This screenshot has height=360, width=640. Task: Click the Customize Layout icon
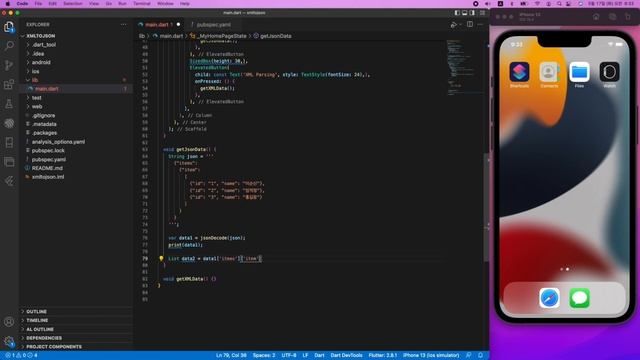tap(482, 13)
